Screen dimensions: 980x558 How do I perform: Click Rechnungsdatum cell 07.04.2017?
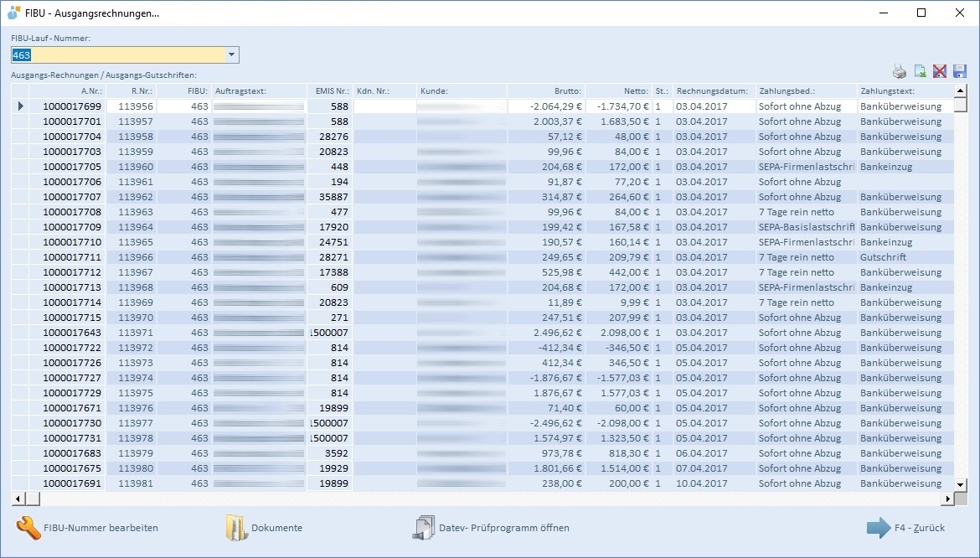click(x=714, y=468)
